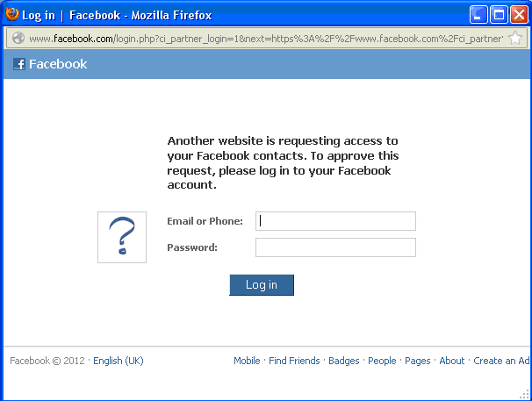The width and height of the screenshot is (532, 401).
Task: Click the contacts access request message
Action: pyautogui.click(x=283, y=163)
